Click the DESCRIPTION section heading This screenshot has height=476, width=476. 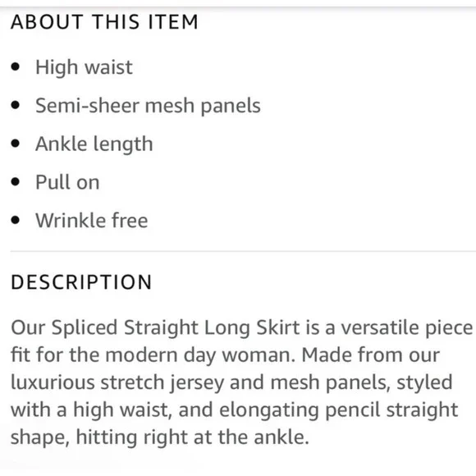[81, 282]
